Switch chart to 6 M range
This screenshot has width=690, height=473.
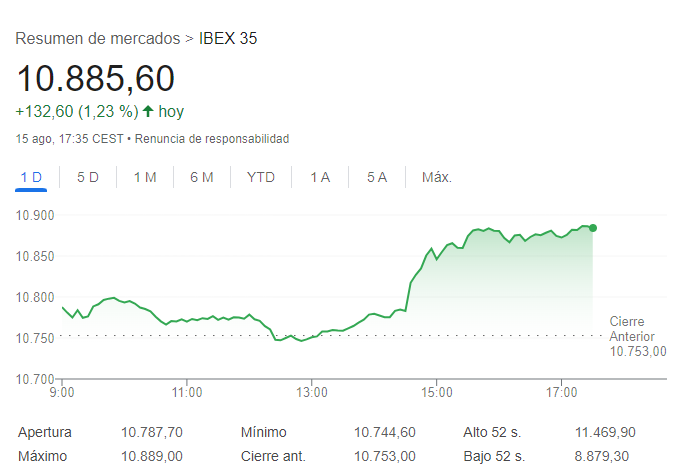202,177
